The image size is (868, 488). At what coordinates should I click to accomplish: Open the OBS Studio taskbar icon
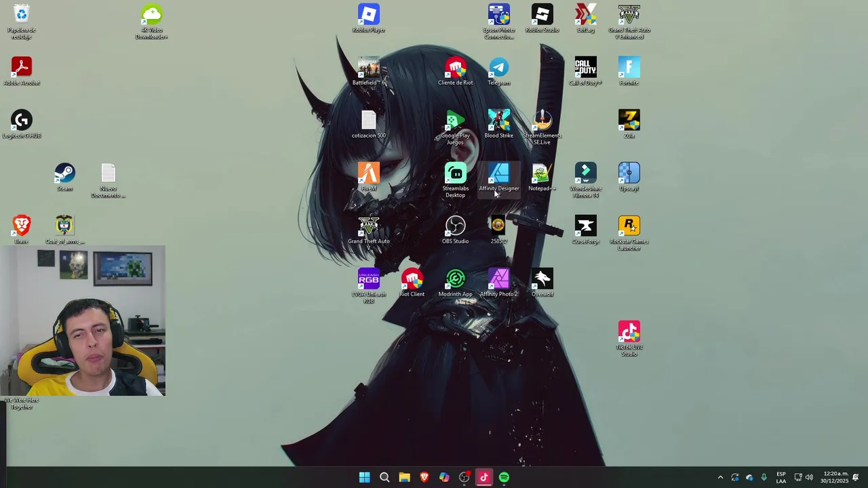tap(464, 477)
